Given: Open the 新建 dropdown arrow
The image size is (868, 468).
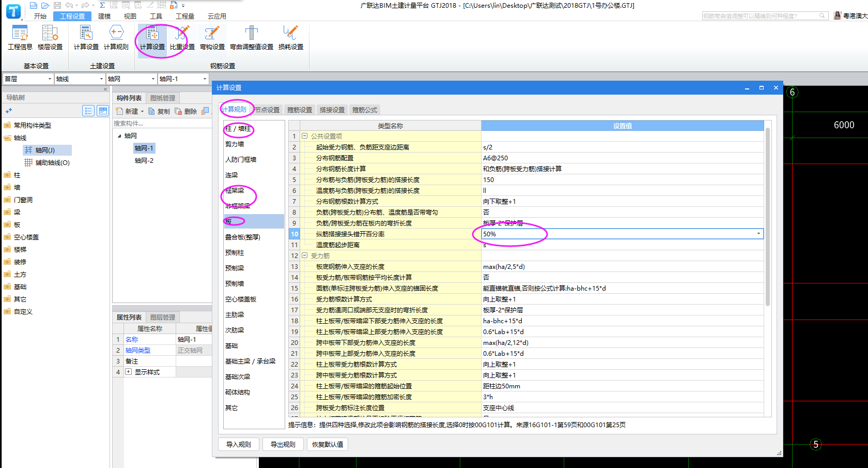Looking at the screenshot, I should click(143, 111).
